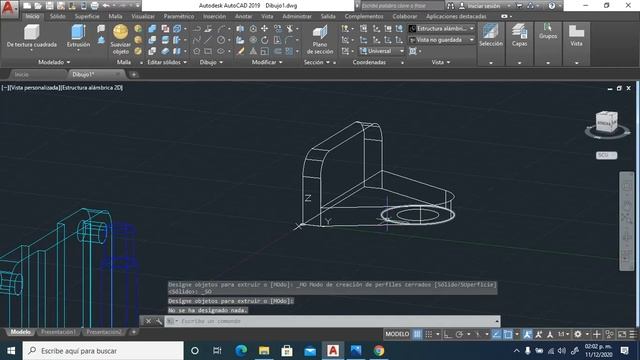
Task: Toggle Ortho mode in status bar
Action: 448,334
